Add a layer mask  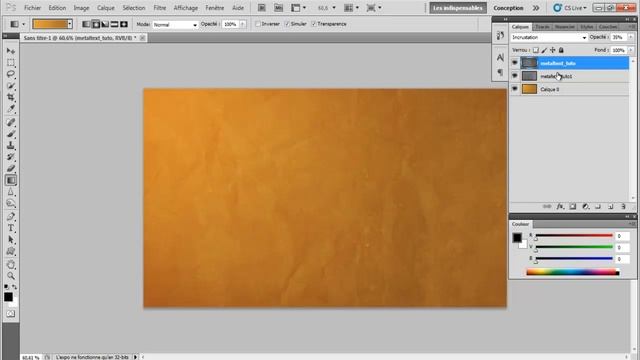click(x=573, y=207)
